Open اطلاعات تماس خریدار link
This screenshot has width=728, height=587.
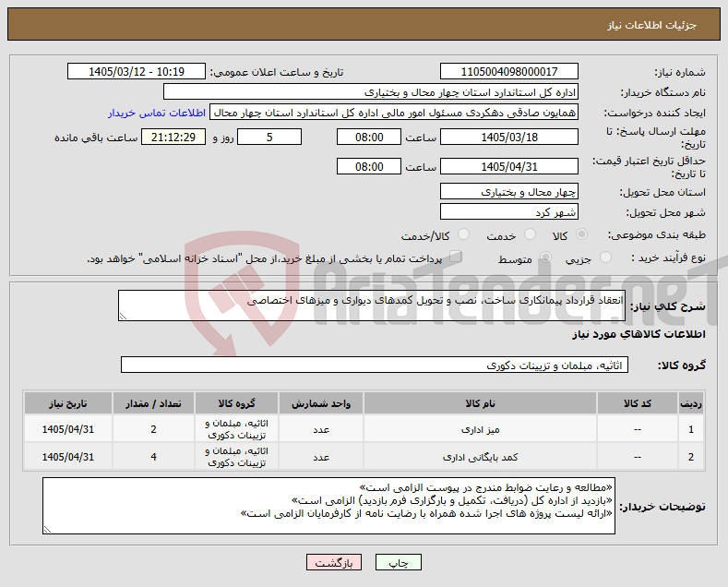(x=157, y=113)
